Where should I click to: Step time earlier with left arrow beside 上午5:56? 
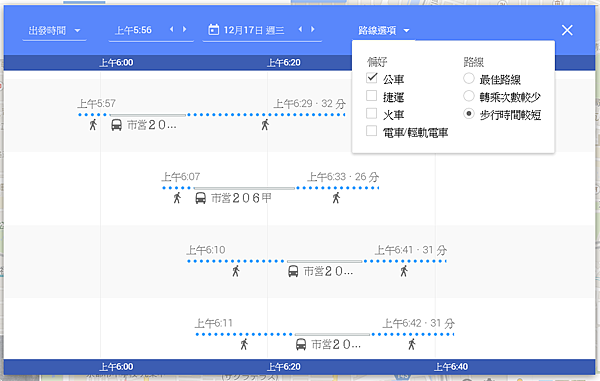(171, 29)
